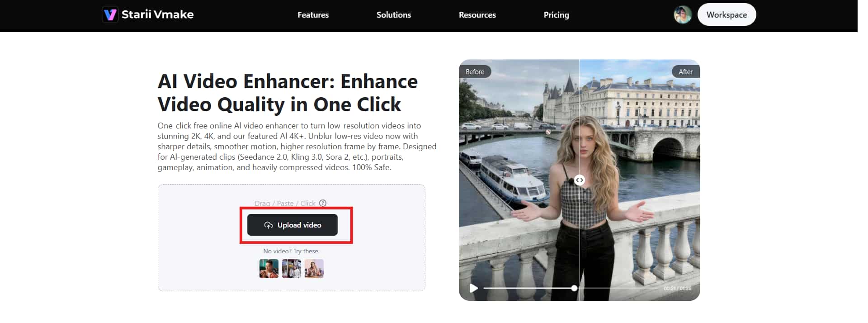Viewport: 868px width, 323px height.
Task: Click the Starii Vmake logo icon
Action: 110,14
